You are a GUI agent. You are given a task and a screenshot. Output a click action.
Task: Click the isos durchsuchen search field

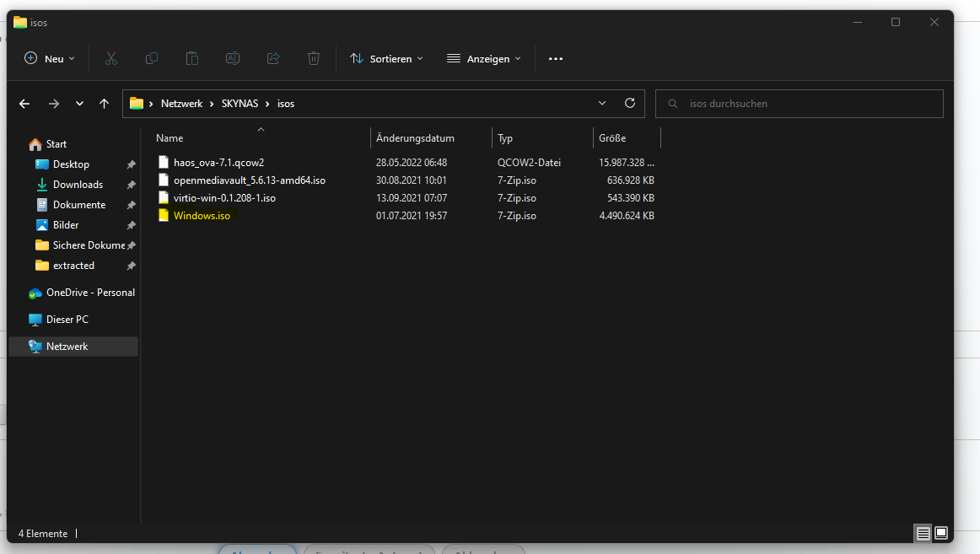click(x=800, y=104)
